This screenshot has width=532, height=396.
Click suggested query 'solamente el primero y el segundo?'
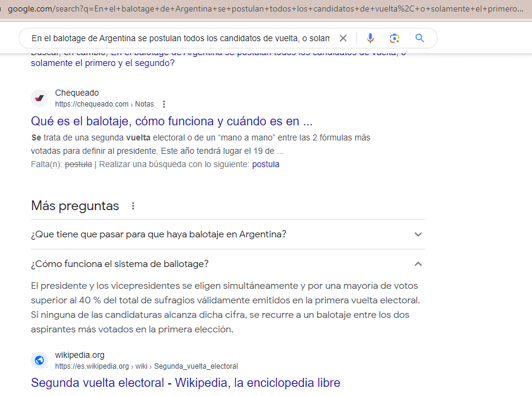[102, 63]
